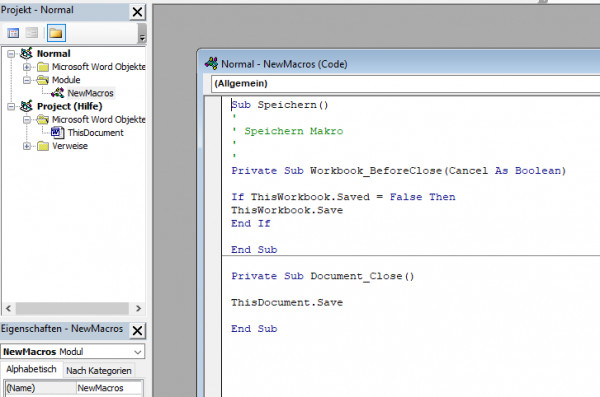Image resolution: width=600 pixels, height=397 pixels.
Task: Edit the NewMacros name property value
Action: (x=109, y=388)
